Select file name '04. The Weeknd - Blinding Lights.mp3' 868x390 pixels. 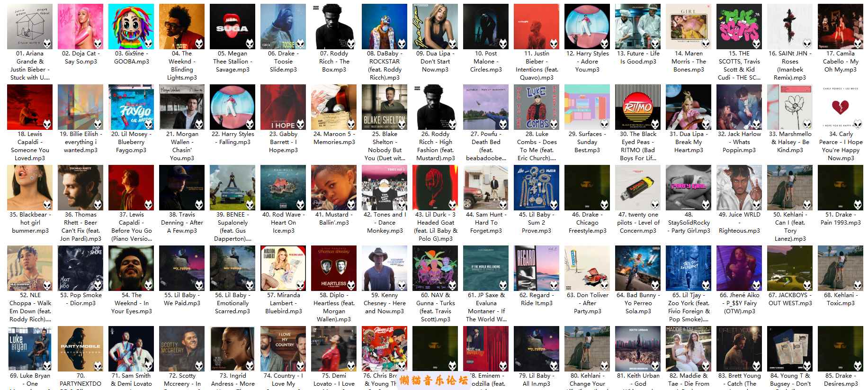(x=182, y=65)
